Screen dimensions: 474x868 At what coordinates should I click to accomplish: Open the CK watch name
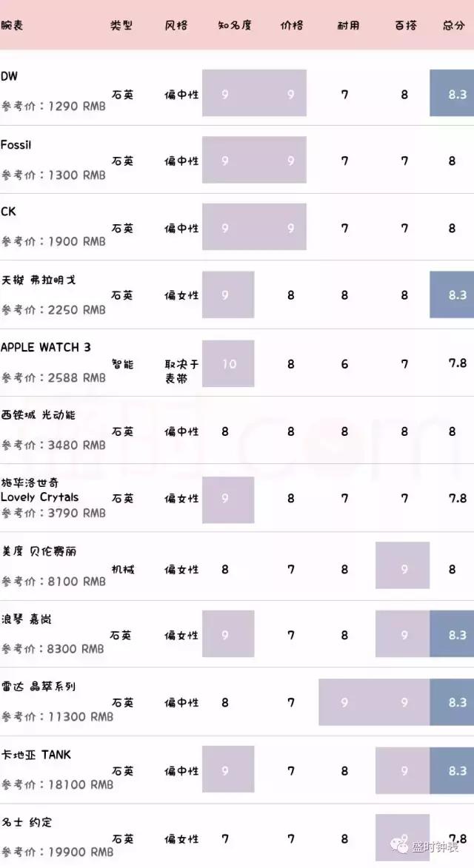point(9,212)
